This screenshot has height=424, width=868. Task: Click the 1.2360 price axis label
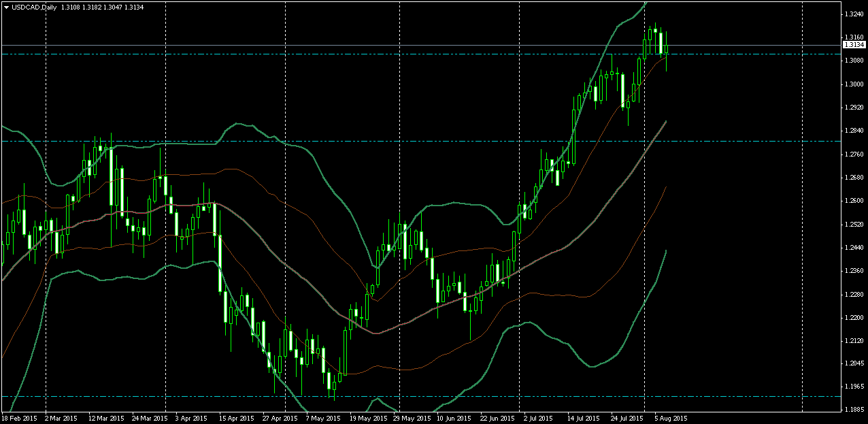[853, 271]
